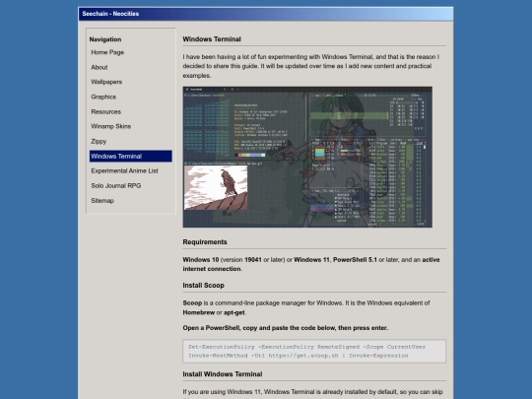Click the 'Open a PowerShell' instruction text
Viewport: 532px width, 399px height.
pos(286,328)
